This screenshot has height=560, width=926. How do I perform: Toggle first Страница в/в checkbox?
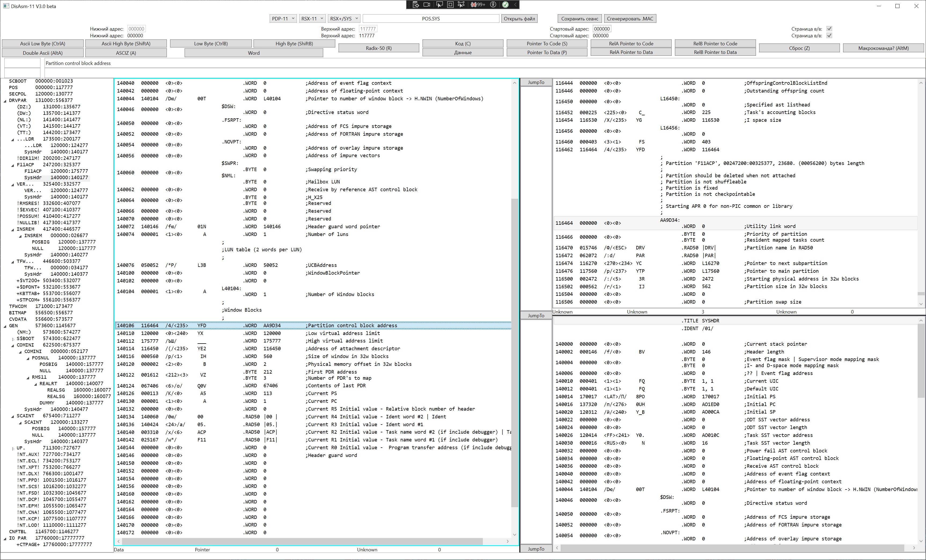point(829,29)
